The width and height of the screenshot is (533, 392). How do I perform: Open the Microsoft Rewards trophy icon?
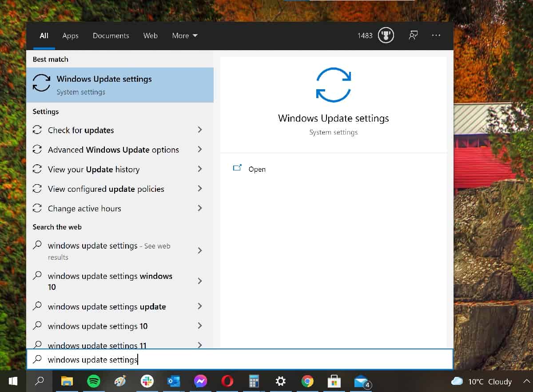coord(386,36)
